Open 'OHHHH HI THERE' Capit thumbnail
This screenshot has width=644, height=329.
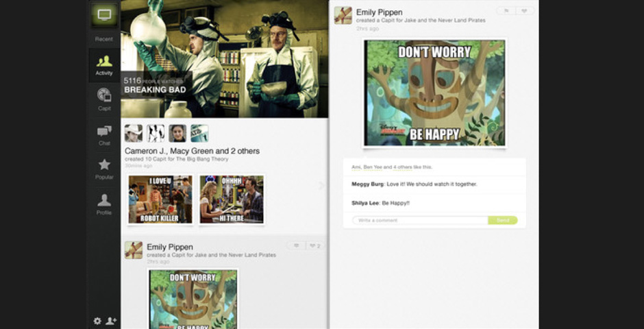pyautogui.click(x=232, y=199)
